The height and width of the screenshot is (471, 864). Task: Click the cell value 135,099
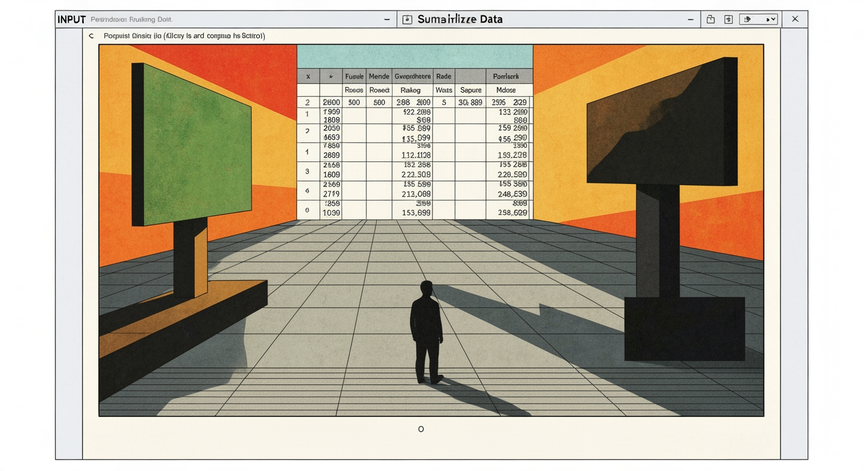[416, 138]
